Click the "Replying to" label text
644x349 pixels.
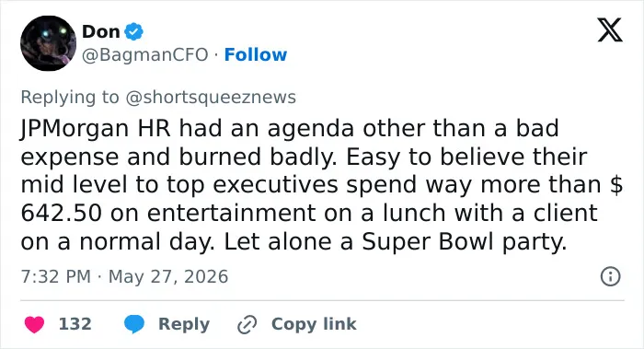[x=70, y=98]
